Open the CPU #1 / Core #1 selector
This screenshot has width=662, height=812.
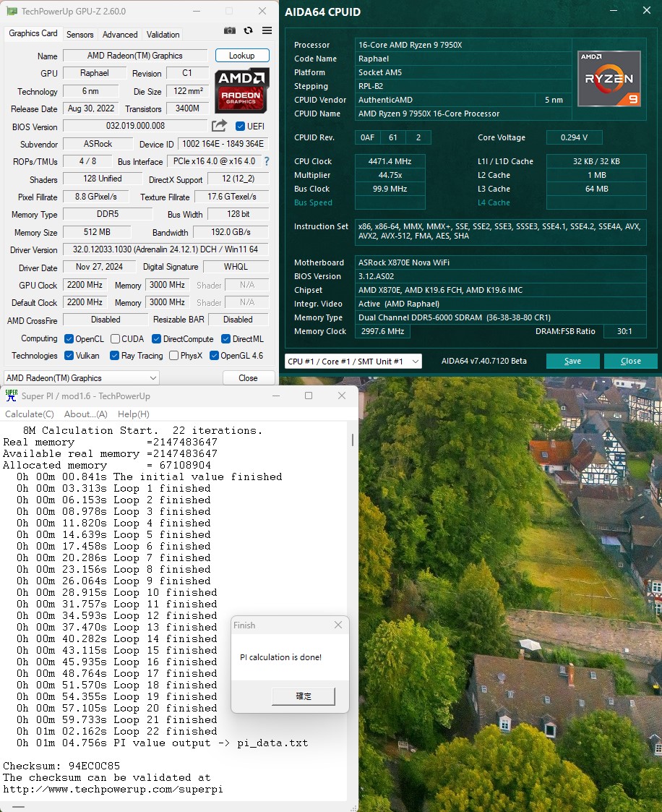click(x=353, y=361)
